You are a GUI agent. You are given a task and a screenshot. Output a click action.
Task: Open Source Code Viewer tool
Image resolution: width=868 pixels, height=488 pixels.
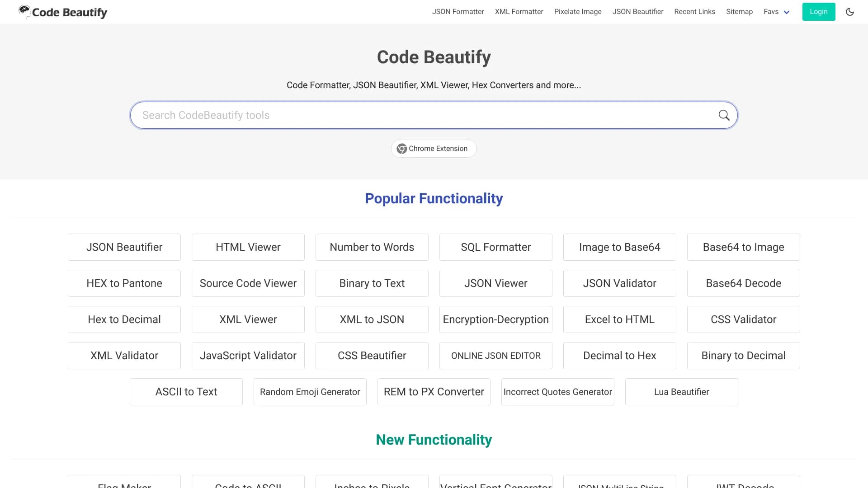[x=248, y=283]
